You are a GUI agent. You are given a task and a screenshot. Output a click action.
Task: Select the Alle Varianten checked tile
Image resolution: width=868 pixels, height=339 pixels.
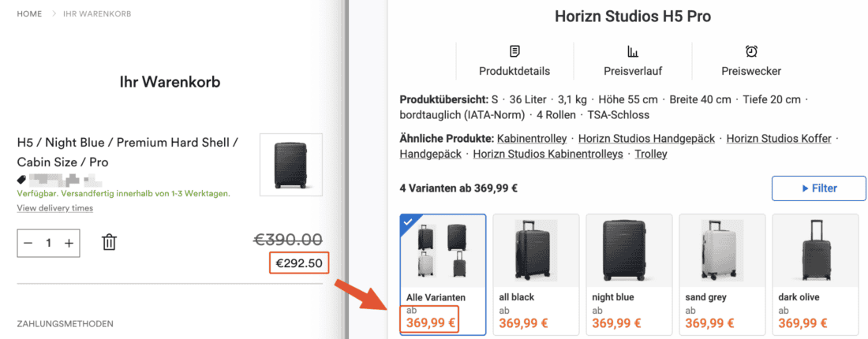pos(443,274)
